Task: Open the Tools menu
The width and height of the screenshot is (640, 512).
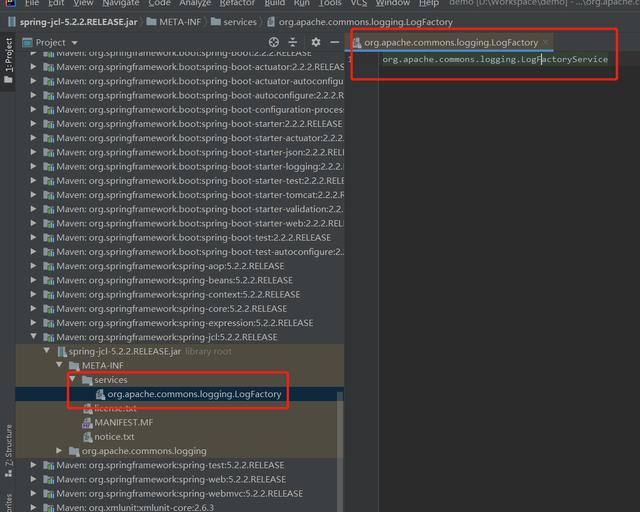Action: pos(330,3)
